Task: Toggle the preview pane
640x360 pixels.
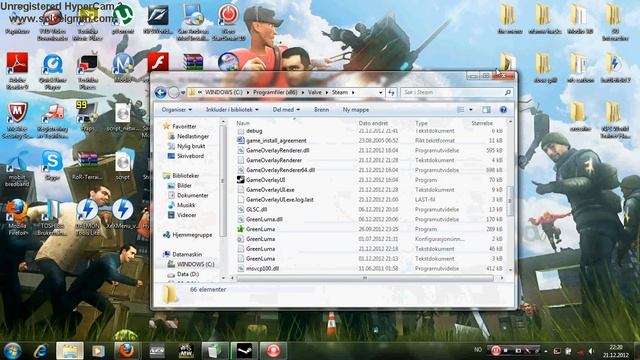Action: click(486, 110)
